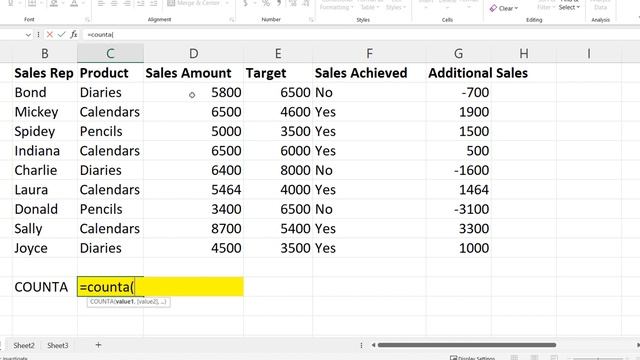Open the Find & Select dropdown
The image size is (640, 360).
click(x=569, y=6)
